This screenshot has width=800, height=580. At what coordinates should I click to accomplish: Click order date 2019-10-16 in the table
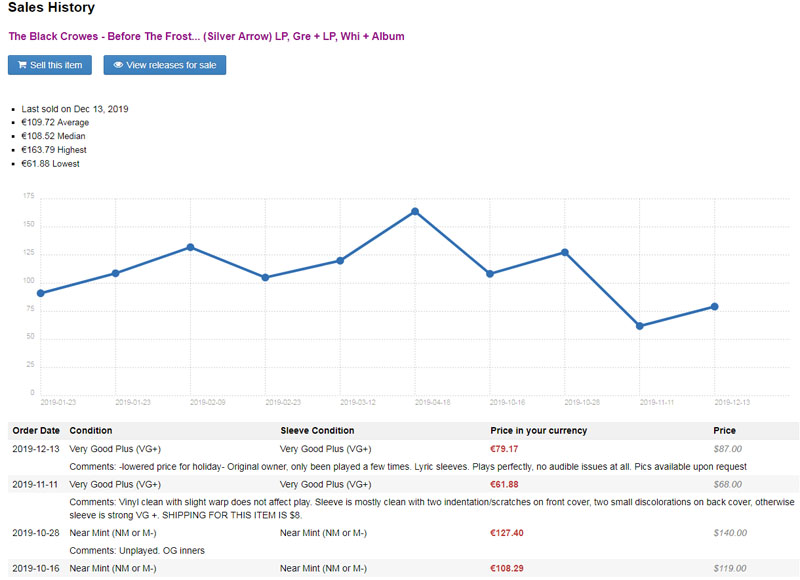click(x=36, y=568)
